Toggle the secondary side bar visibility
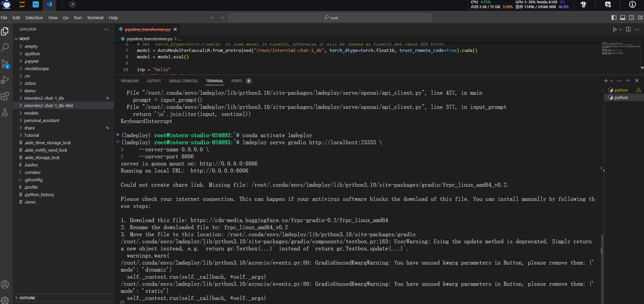This screenshot has width=644, height=304. click(632, 18)
